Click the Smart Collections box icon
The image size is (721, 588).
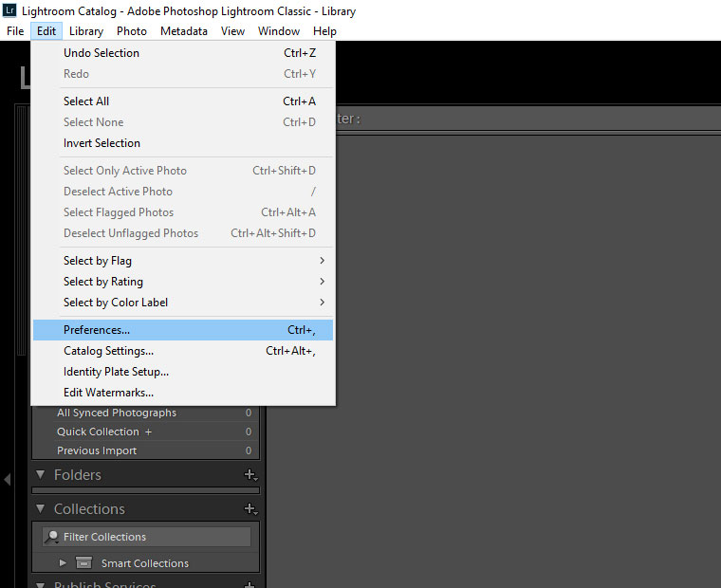point(83,562)
